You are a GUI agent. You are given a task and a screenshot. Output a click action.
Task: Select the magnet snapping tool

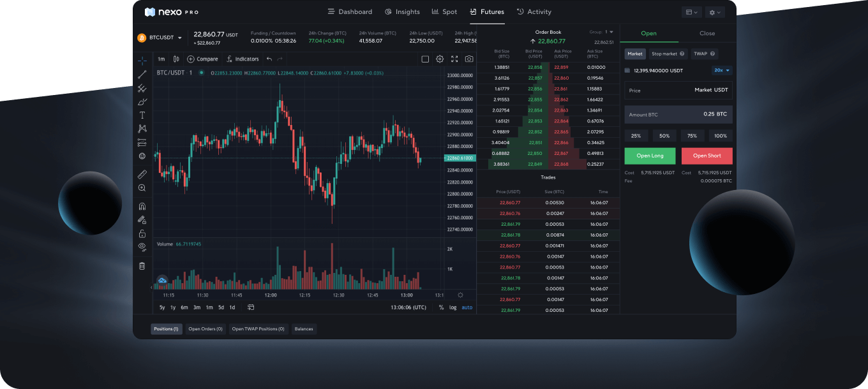point(142,206)
